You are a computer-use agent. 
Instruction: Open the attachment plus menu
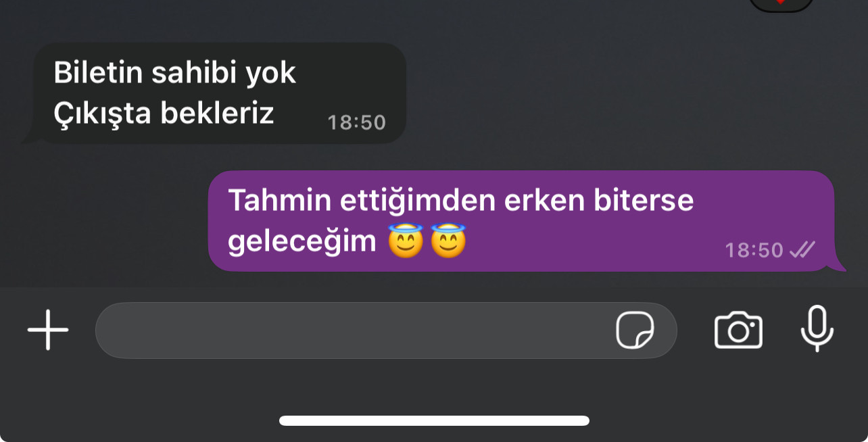point(48,330)
